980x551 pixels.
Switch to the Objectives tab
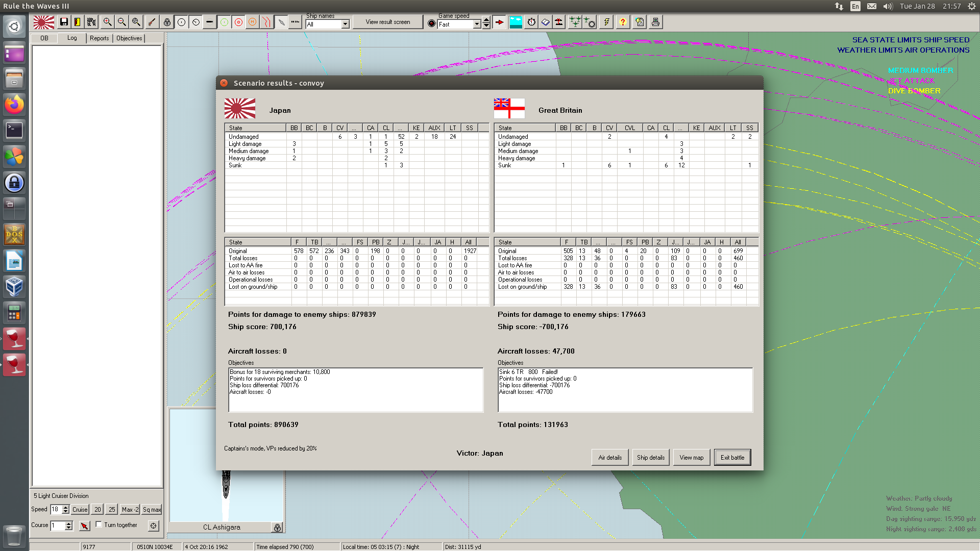(x=129, y=38)
